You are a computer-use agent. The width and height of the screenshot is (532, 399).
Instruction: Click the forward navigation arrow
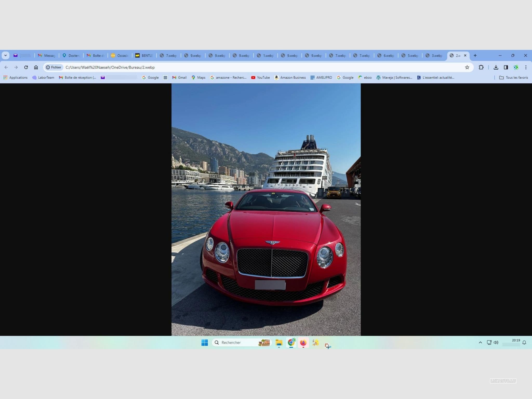[x=16, y=67]
